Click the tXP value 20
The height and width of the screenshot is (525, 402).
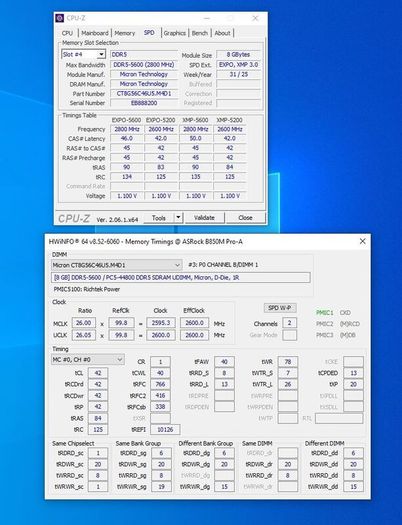coord(353,384)
